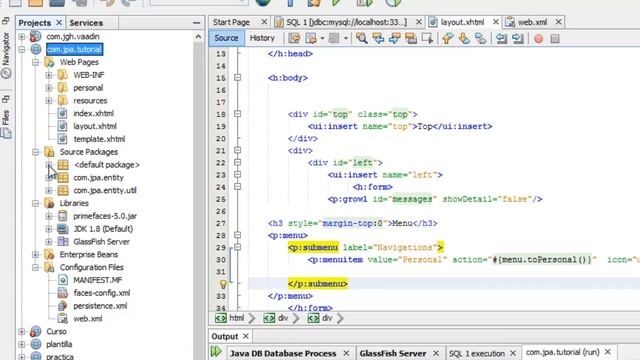Click Find Previous Occurrence icon
Screen dimensions: 640x360
click(378, 38)
